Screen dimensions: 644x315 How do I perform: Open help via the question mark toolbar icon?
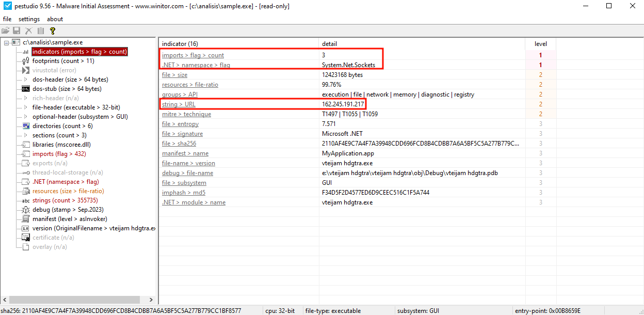52,30
